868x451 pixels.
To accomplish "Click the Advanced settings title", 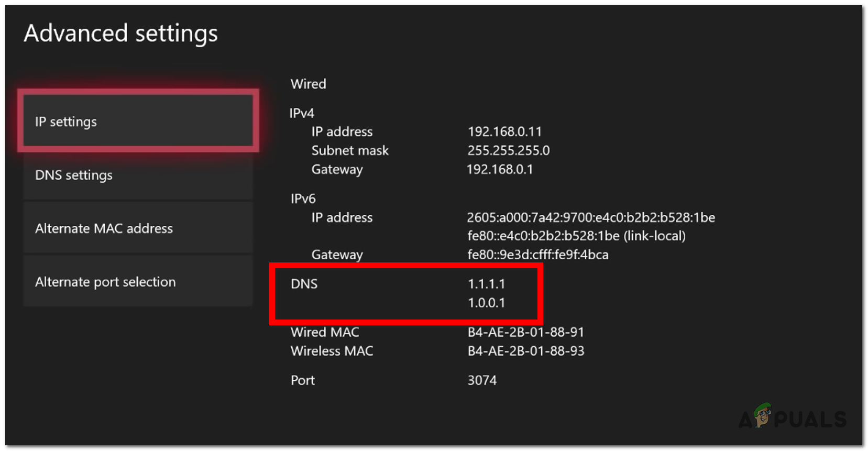I will [121, 33].
